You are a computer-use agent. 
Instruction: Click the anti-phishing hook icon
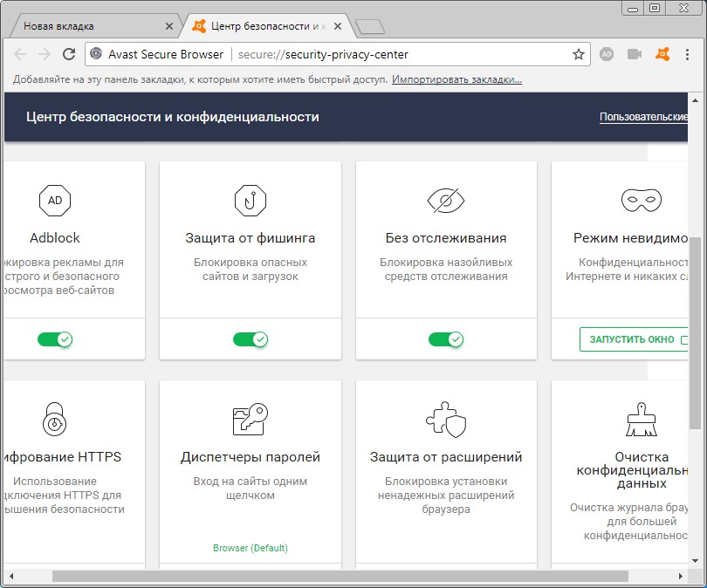(251, 201)
